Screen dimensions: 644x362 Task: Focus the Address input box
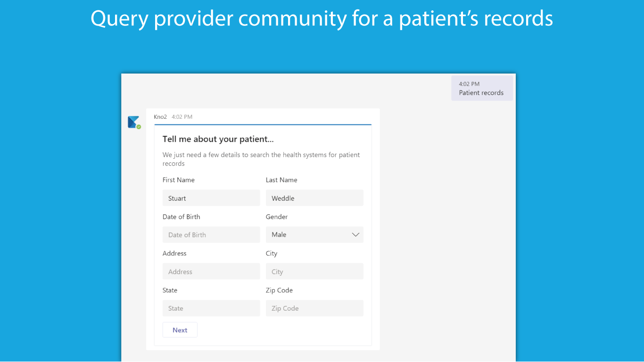pyautogui.click(x=211, y=271)
